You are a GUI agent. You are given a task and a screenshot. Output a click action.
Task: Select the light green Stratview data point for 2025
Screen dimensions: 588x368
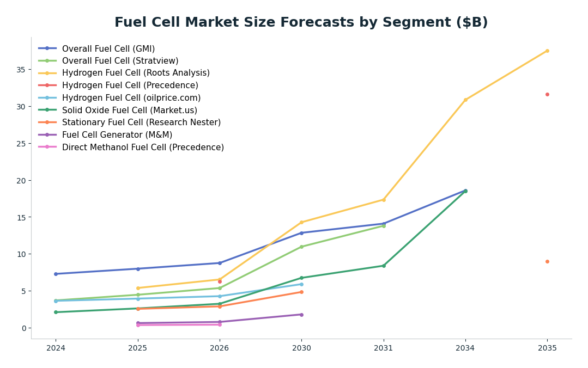coord(138,295)
